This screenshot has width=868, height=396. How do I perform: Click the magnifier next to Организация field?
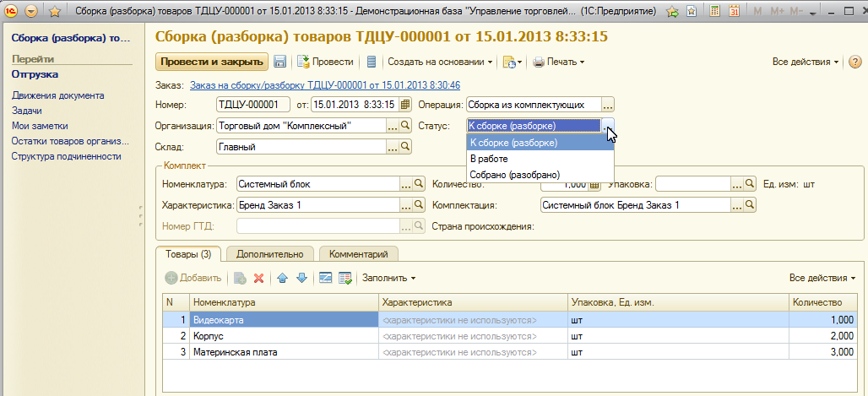(x=406, y=126)
